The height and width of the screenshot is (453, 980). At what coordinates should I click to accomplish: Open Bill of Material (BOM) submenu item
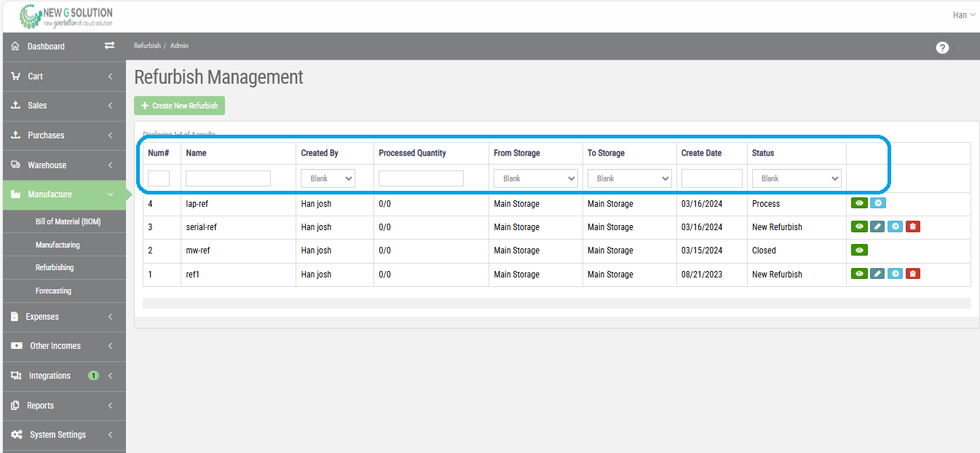coord(68,221)
